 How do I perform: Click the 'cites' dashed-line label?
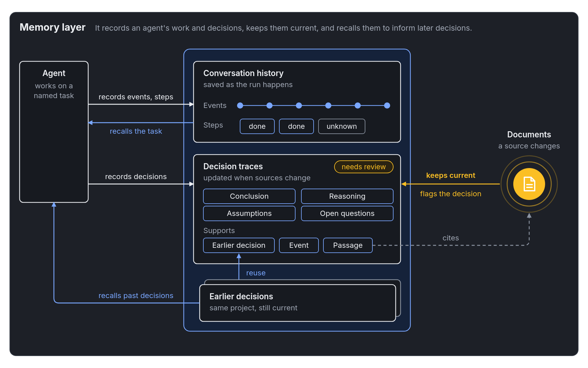tap(450, 238)
